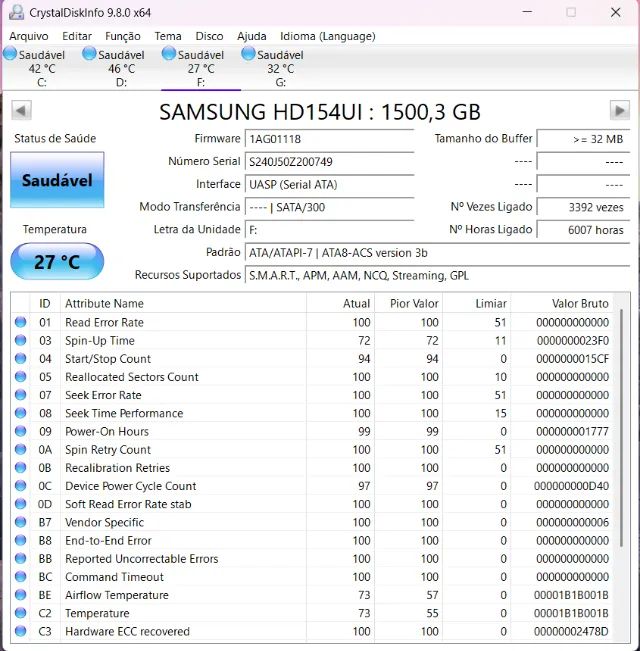Click the Atual column header
Screen dimensions: 640x651
point(341,303)
